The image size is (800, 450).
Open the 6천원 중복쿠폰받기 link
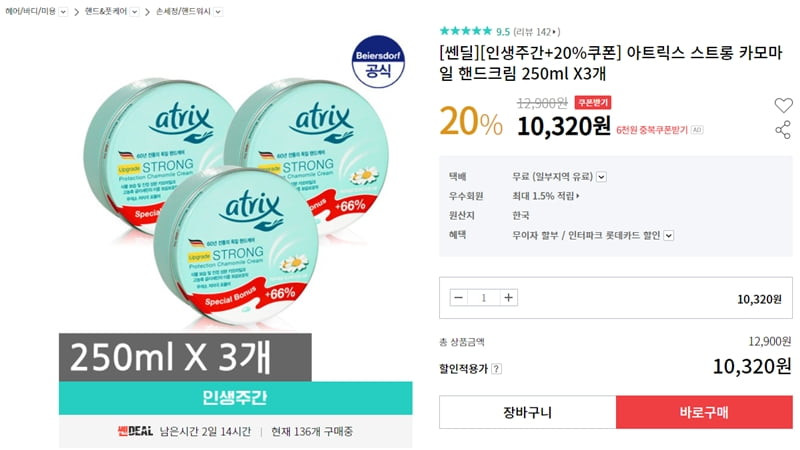click(x=652, y=130)
